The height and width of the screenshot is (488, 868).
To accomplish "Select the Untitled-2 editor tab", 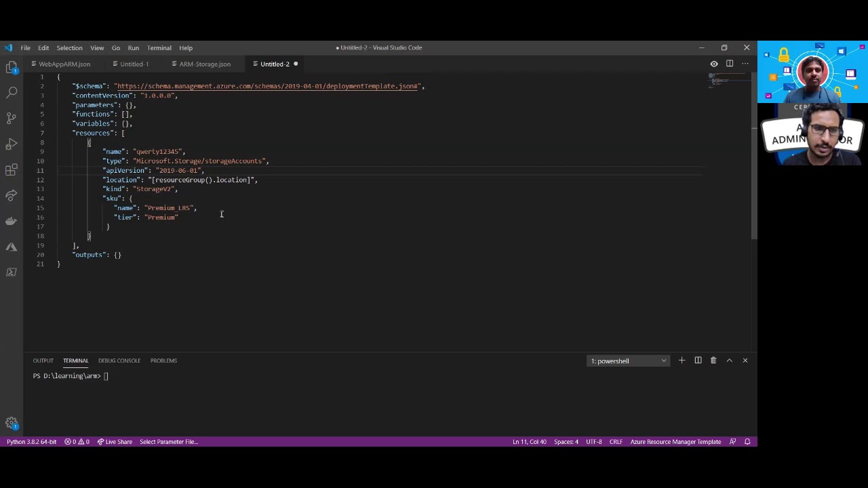I will tap(275, 64).
